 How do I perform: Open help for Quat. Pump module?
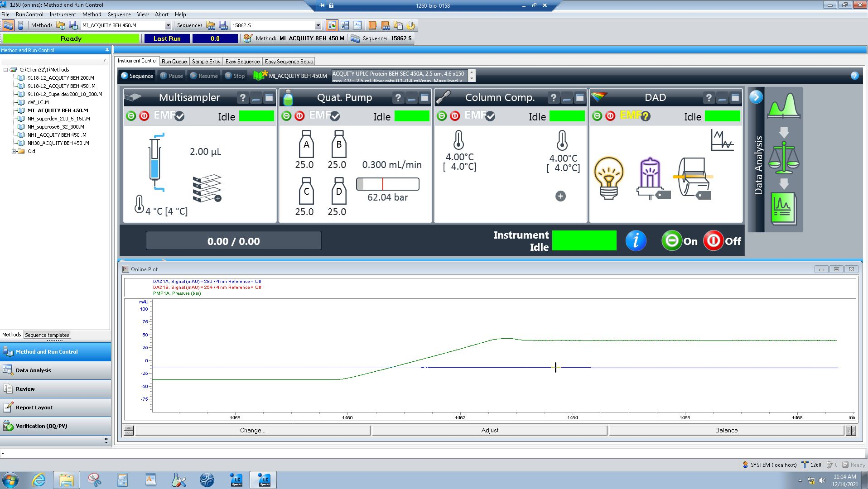click(x=398, y=98)
